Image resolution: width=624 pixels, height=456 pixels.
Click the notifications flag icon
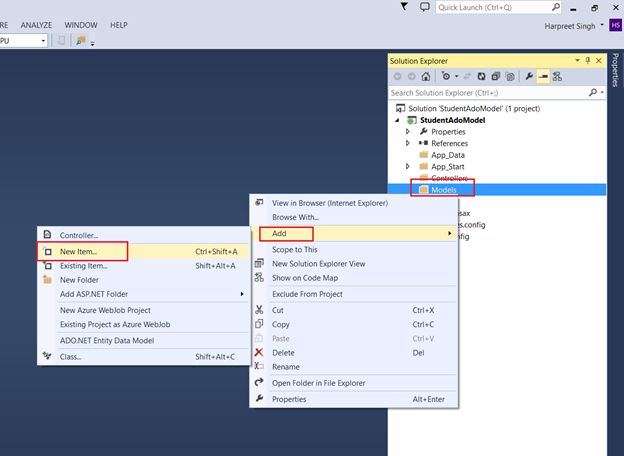coord(404,6)
